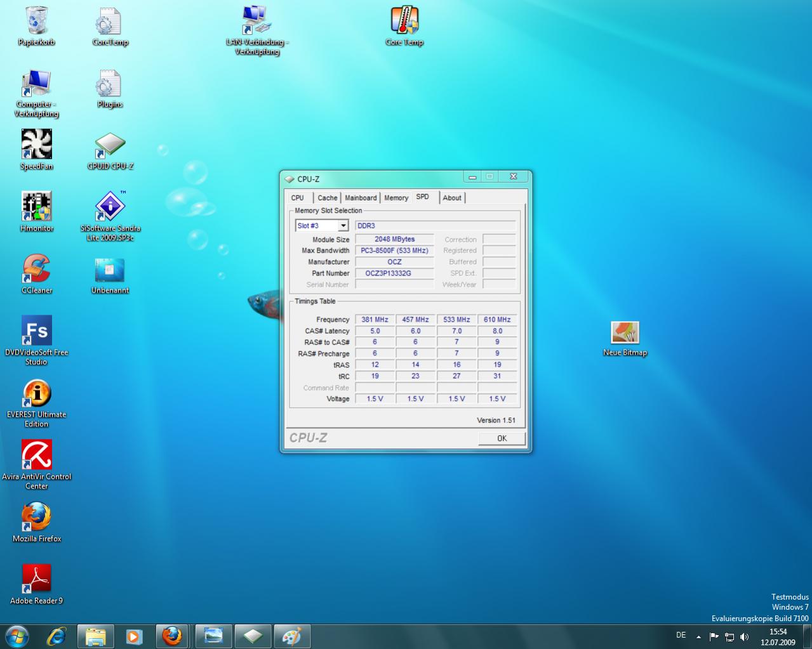
Task: Click the 610 MHz frequency cell
Action: 497,320
